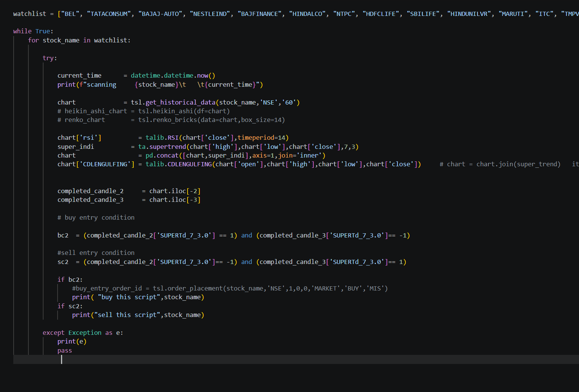
Task: Click the '60' timeframe argument string
Action: 289,102
